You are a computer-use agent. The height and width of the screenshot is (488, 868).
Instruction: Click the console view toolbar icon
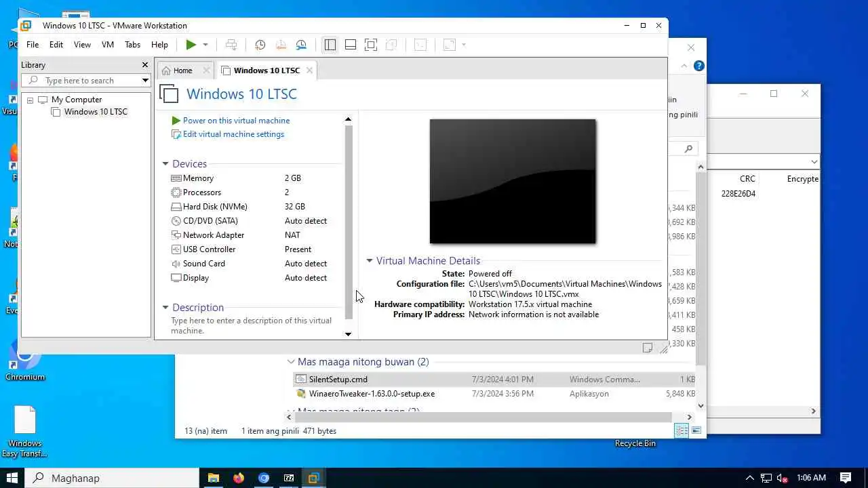pyautogui.click(x=420, y=45)
